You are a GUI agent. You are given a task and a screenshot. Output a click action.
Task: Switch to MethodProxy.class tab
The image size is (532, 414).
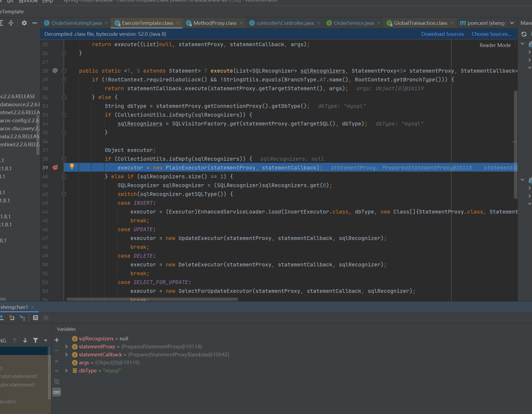215,23
